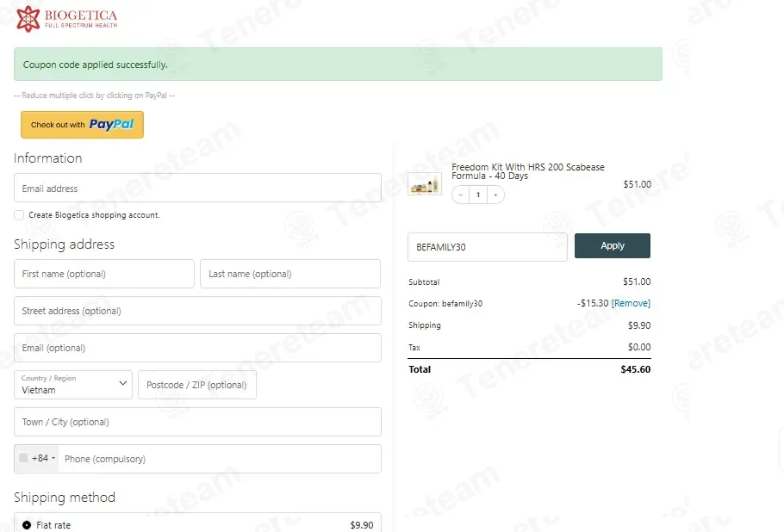The height and width of the screenshot is (532, 784).
Task: Click the Flat rate price $9.90
Action: coord(362,525)
